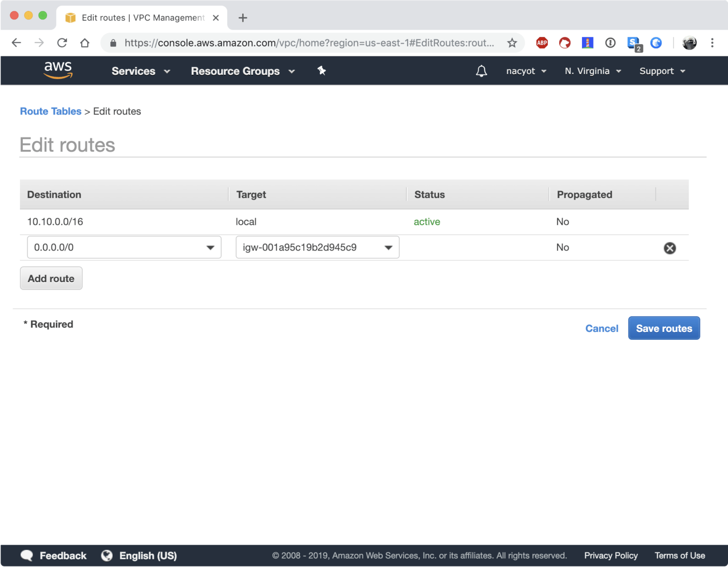Click the Cancel link
Viewport: 728px width, 567px height.
pyautogui.click(x=602, y=329)
